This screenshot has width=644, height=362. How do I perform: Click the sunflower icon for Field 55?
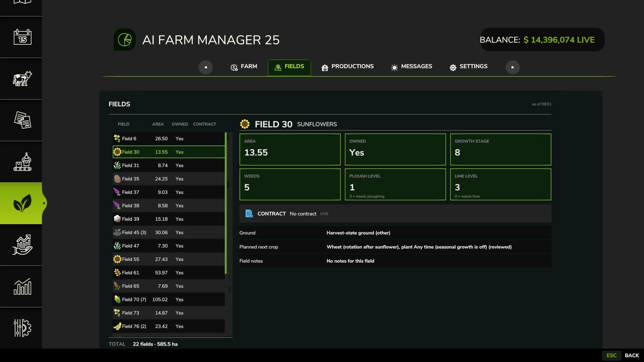click(x=117, y=259)
